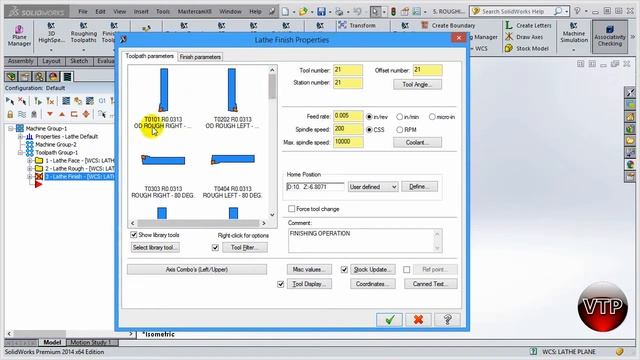The image size is (640, 360).
Task: Click the search magnifier icon in SolidWorks Help
Action: [x=558, y=11]
